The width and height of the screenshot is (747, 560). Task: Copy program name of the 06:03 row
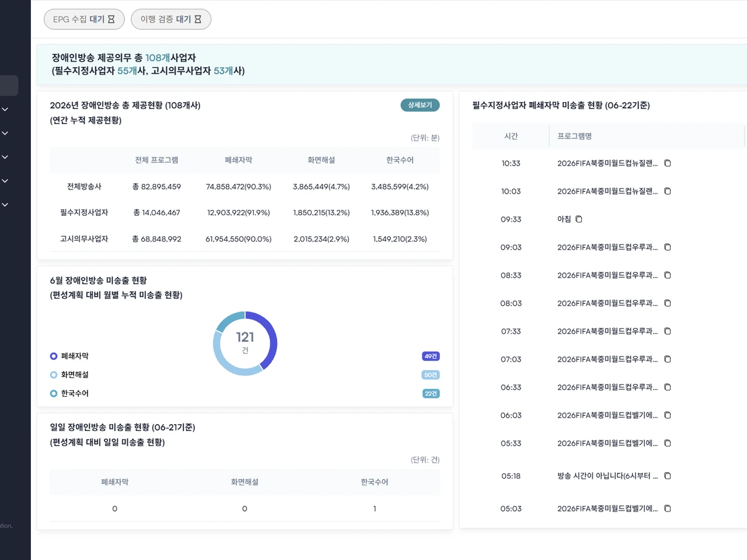(x=668, y=415)
